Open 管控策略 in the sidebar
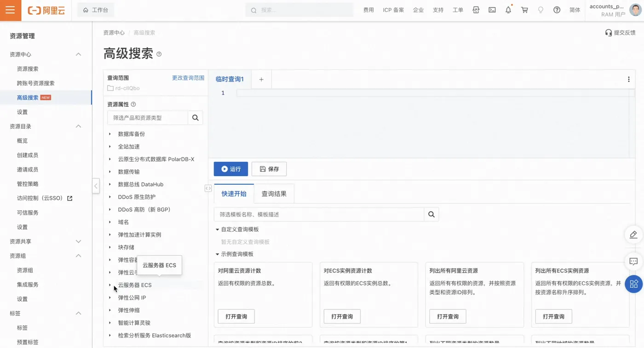Image resolution: width=644 pixels, height=348 pixels. click(28, 184)
